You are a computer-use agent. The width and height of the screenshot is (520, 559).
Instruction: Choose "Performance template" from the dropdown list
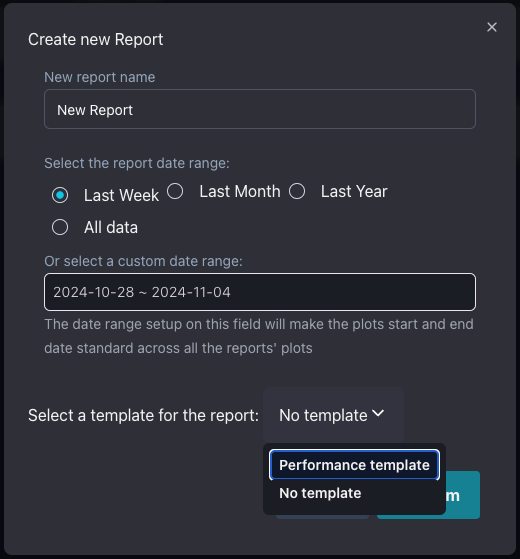click(x=354, y=465)
